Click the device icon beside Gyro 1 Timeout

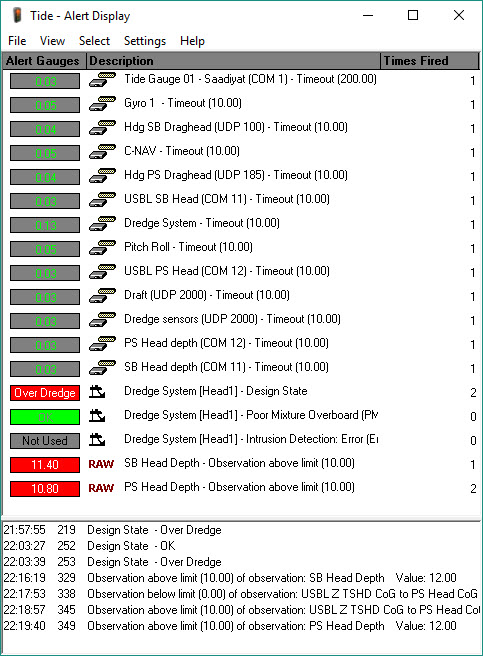102,104
